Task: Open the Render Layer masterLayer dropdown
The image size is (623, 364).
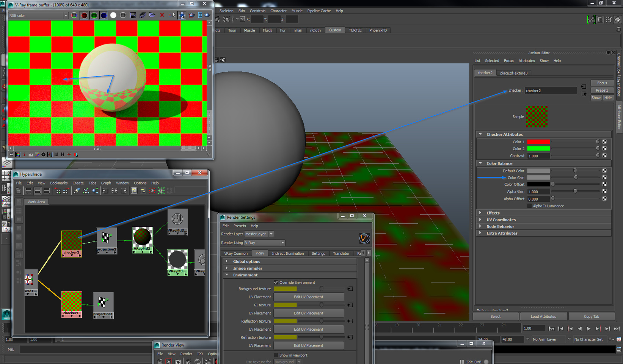Action: [x=259, y=234]
